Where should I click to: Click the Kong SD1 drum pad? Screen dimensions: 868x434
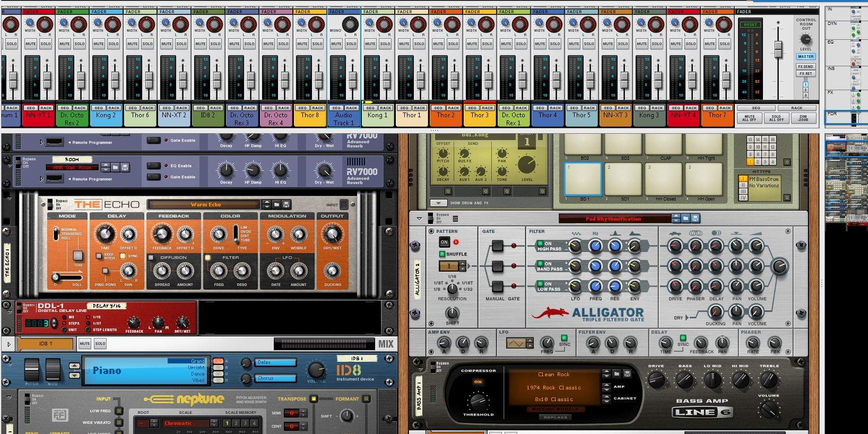click(x=623, y=179)
